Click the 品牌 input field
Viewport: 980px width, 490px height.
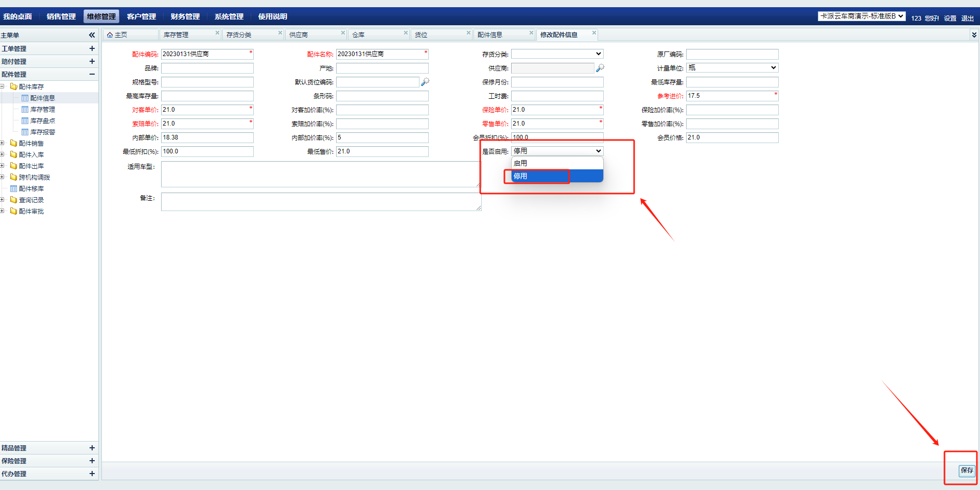pos(207,68)
